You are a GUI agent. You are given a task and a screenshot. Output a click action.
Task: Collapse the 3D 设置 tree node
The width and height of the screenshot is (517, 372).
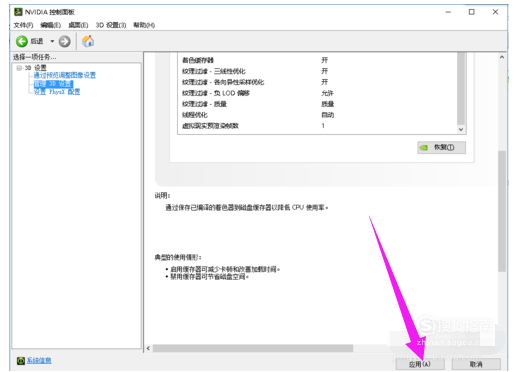19,68
